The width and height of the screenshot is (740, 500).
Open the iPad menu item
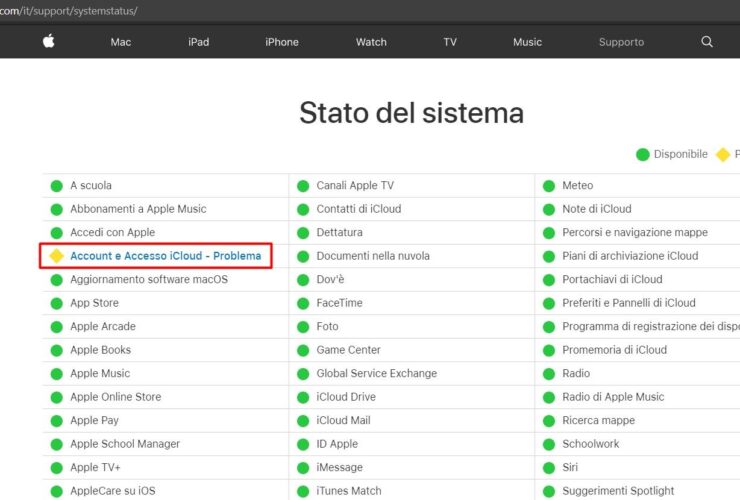point(199,42)
